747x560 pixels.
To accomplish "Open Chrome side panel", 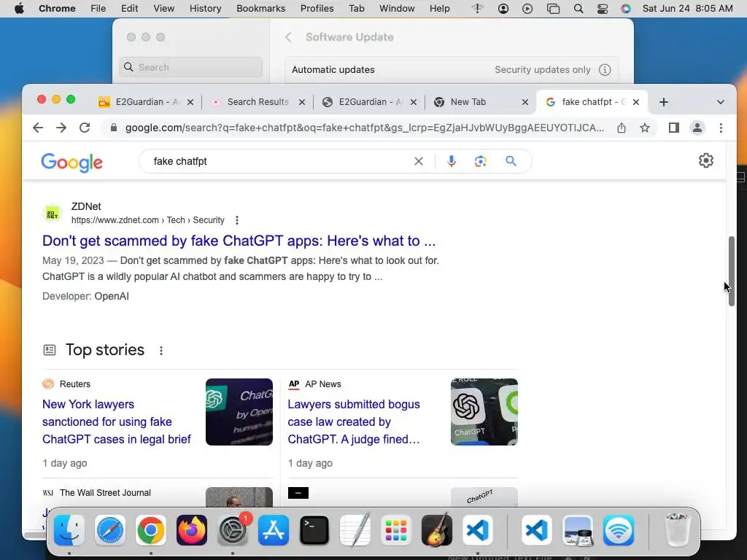I will pyautogui.click(x=673, y=128).
